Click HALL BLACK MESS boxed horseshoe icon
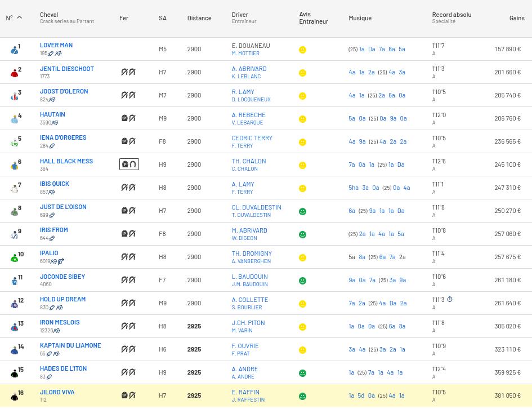 coord(129,165)
